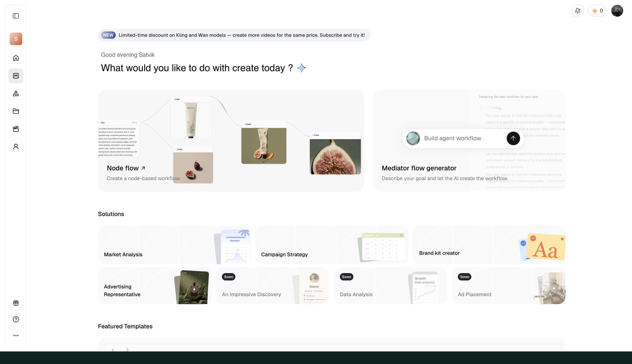This screenshot has width=632, height=364.
Task: Check the lightning credits counter
Action: click(x=597, y=11)
